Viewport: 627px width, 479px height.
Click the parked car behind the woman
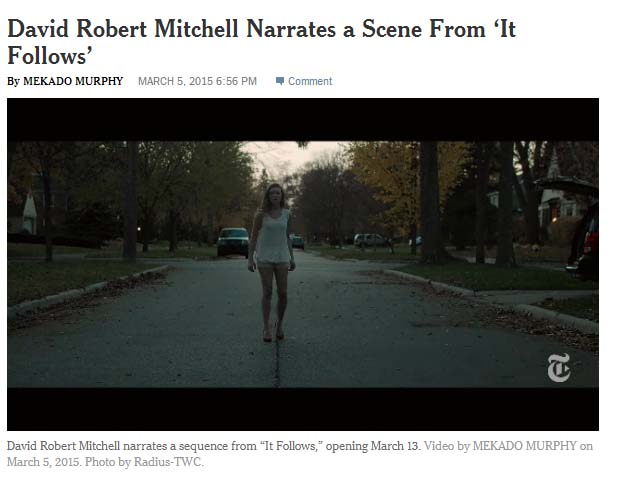[233, 242]
